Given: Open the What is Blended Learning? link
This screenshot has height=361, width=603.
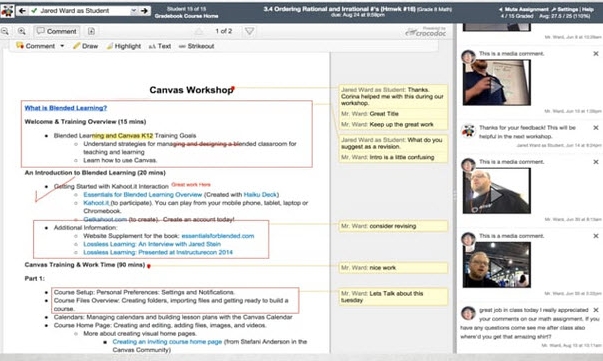Looking at the screenshot, I should tap(66, 108).
